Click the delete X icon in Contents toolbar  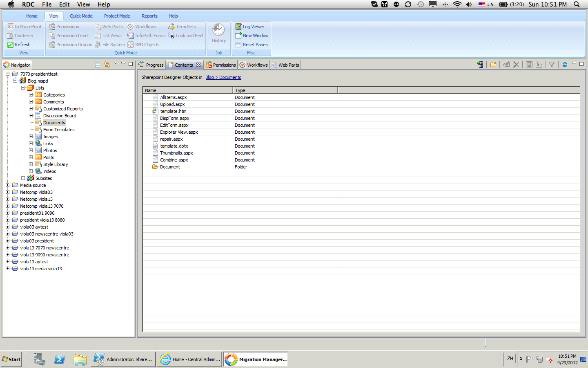pos(516,65)
